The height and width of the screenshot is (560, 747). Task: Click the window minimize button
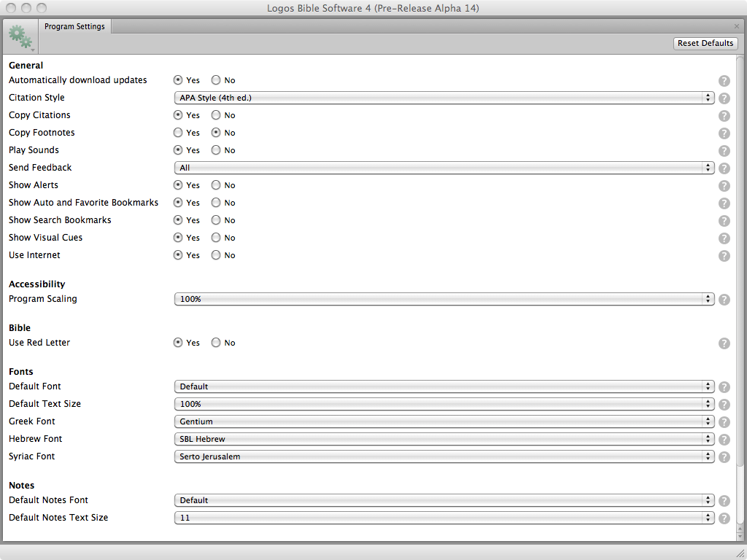pos(27,8)
